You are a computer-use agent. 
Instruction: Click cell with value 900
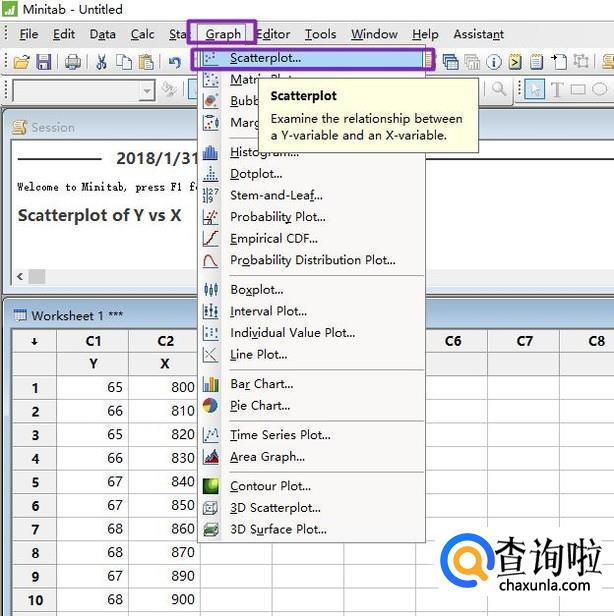(x=165, y=600)
